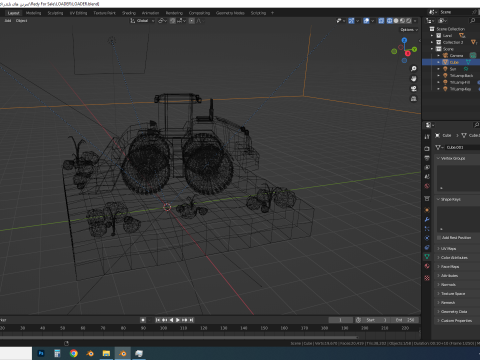Image resolution: width=480 pixels, height=360 pixels.
Task: Switch to the Modeling workspace tab
Action: coord(33,13)
